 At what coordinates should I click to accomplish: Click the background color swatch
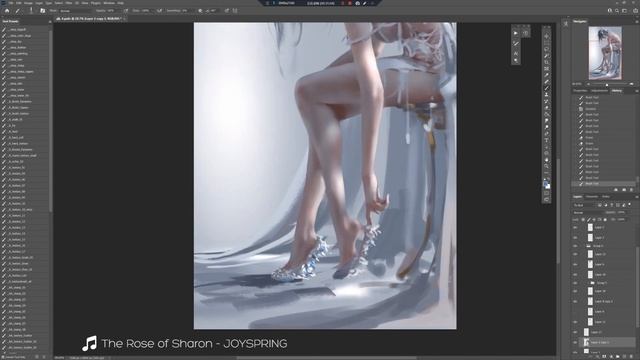[548, 186]
